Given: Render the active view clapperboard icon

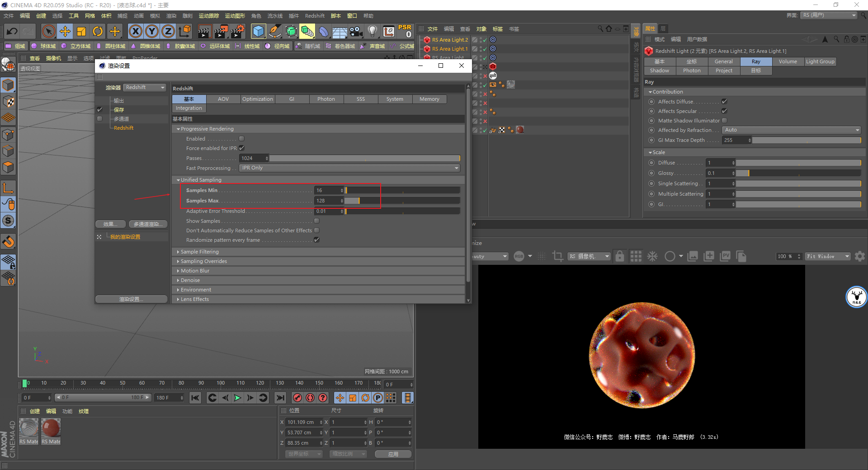Looking at the screenshot, I should coord(204,31).
